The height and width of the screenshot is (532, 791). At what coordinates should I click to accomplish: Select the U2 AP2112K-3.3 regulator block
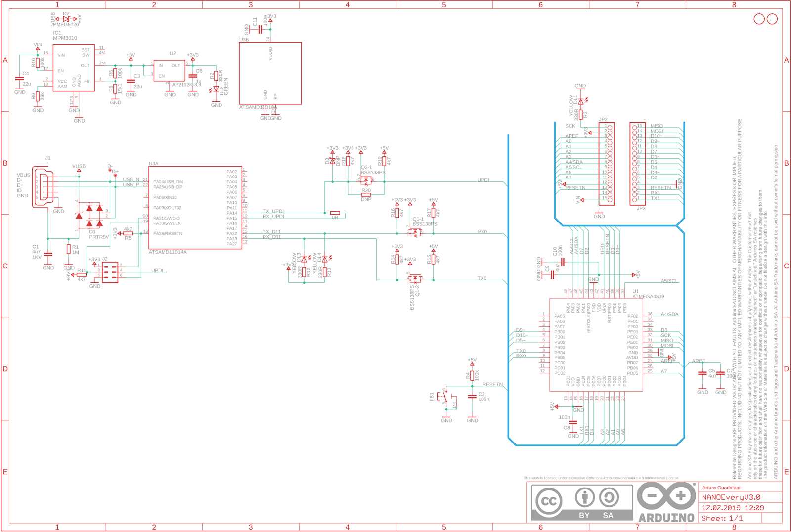[x=170, y=71]
